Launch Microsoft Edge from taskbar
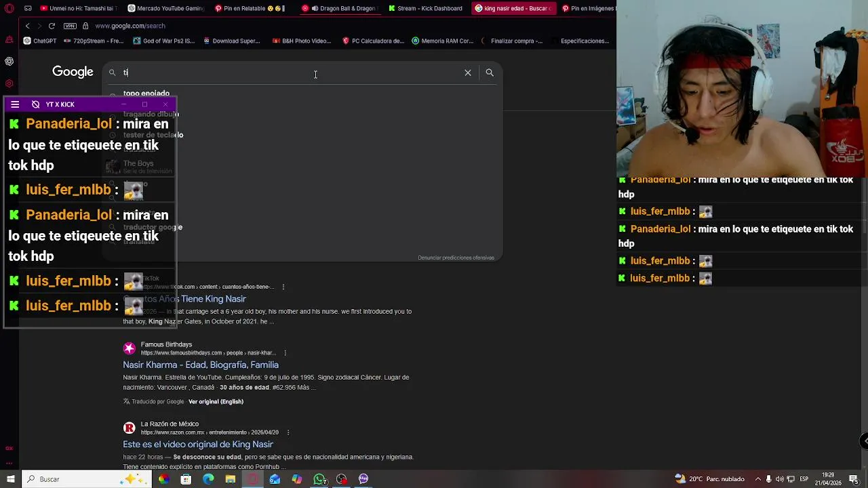 click(208, 479)
